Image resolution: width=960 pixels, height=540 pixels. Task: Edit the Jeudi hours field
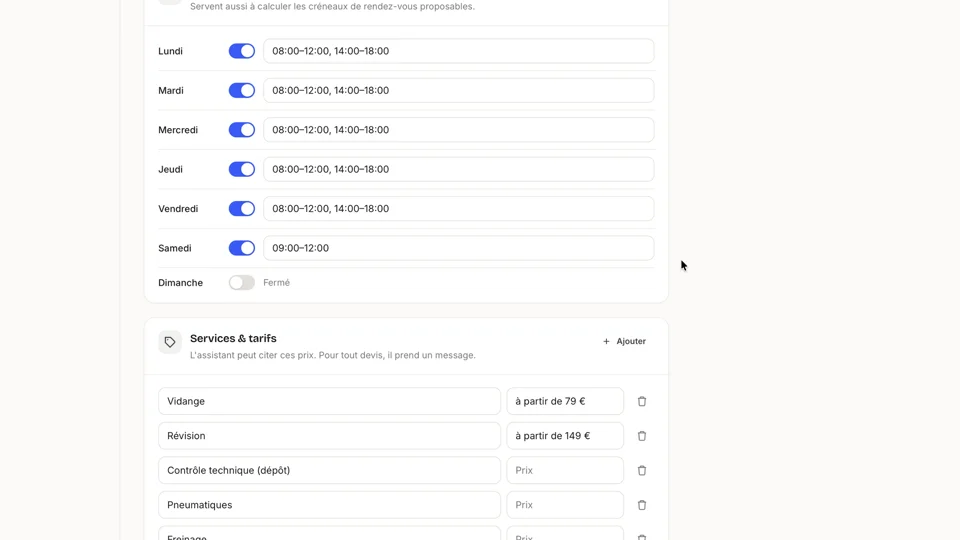point(459,169)
